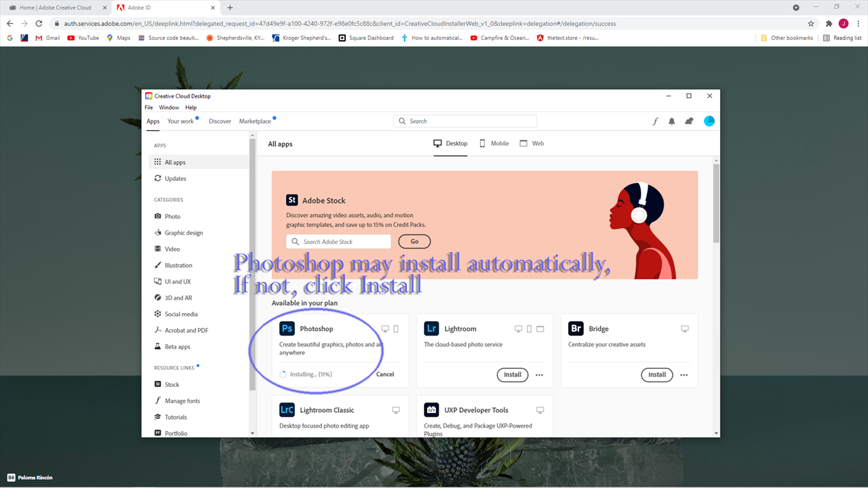Switch to the Desktop tab
Viewport: 868px width, 488px height.
point(450,144)
